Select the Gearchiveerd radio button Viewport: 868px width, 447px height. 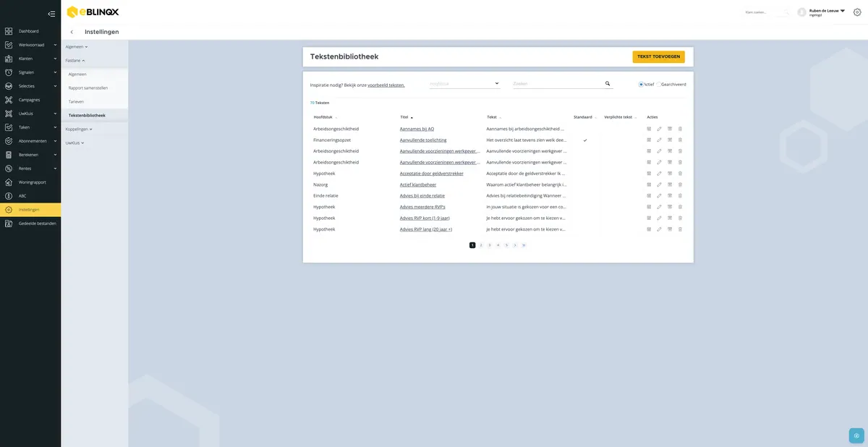pyautogui.click(x=659, y=84)
